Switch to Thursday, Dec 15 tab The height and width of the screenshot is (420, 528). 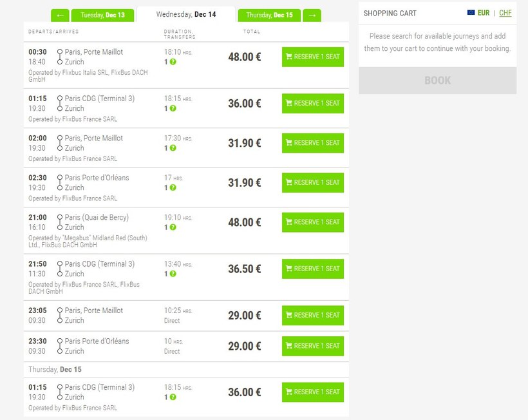coord(269,15)
